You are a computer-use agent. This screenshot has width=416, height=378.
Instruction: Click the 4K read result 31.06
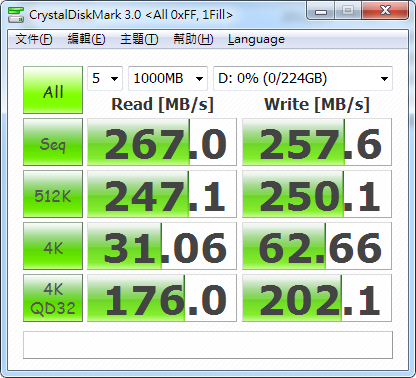tap(162, 246)
